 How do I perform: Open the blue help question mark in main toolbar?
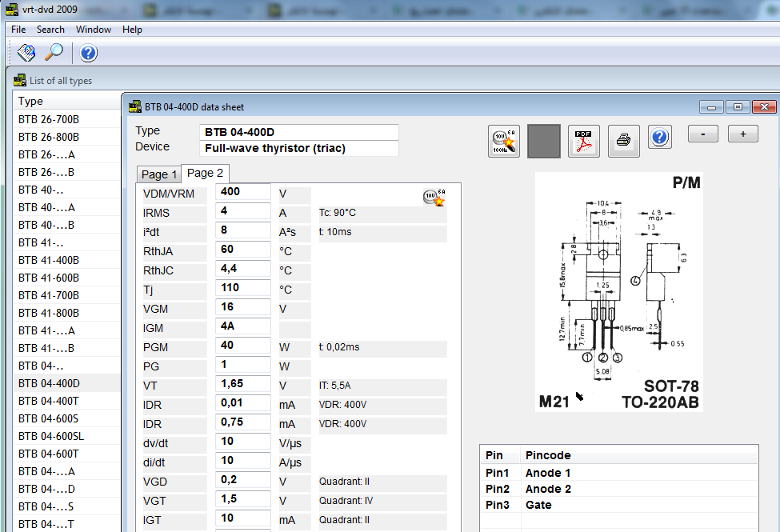point(89,52)
